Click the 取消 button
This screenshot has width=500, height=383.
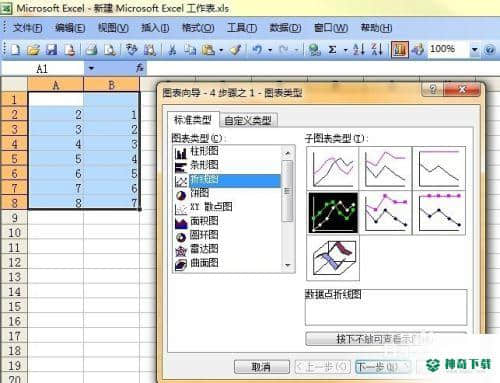(261, 367)
